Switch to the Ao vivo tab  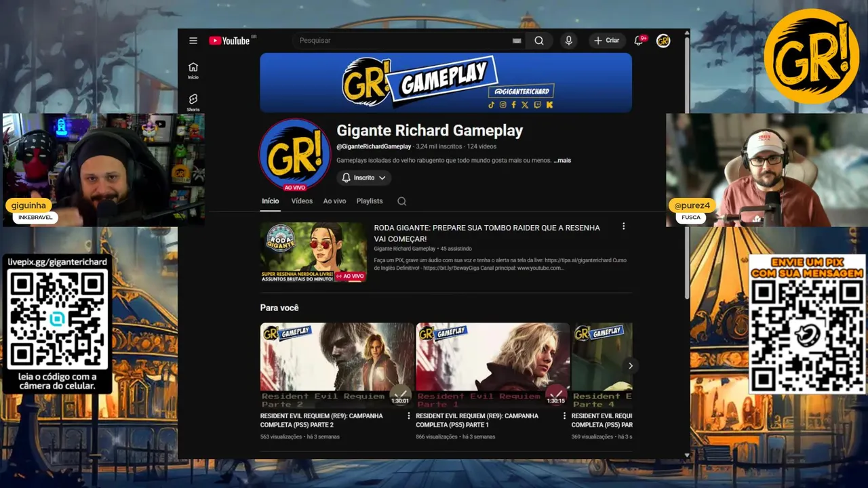(x=334, y=201)
